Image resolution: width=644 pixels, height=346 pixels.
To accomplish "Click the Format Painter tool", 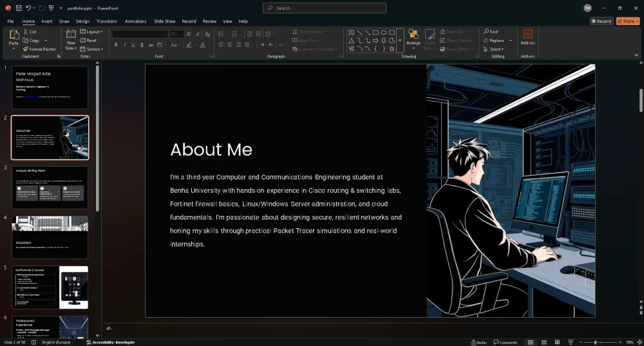I will tap(39, 49).
